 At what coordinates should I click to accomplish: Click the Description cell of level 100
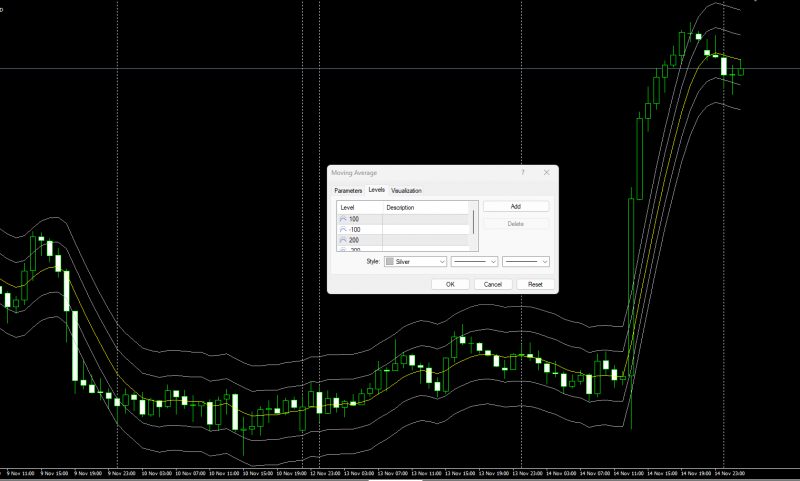coord(426,219)
